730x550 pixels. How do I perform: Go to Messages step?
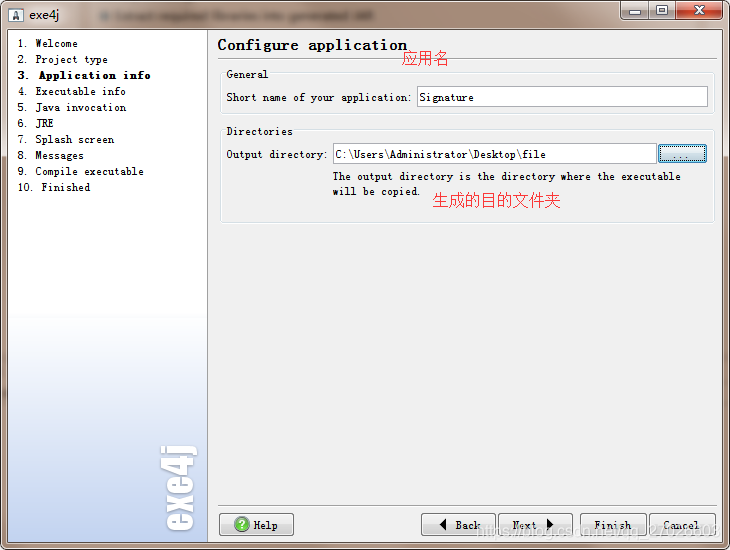(50, 155)
